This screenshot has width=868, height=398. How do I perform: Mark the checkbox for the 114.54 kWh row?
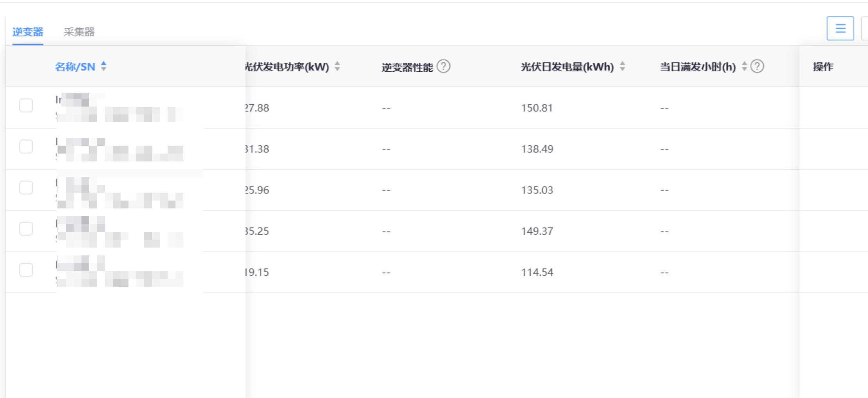(x=26, y=270)
